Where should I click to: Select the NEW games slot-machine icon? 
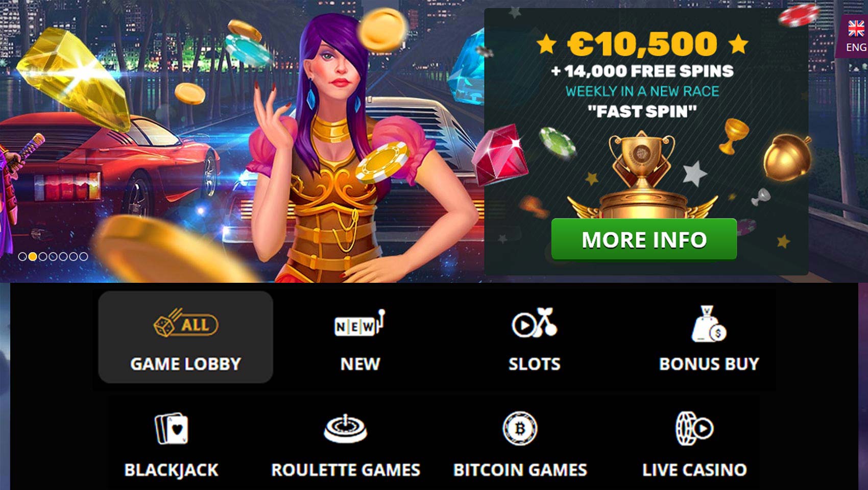point(360,324)
